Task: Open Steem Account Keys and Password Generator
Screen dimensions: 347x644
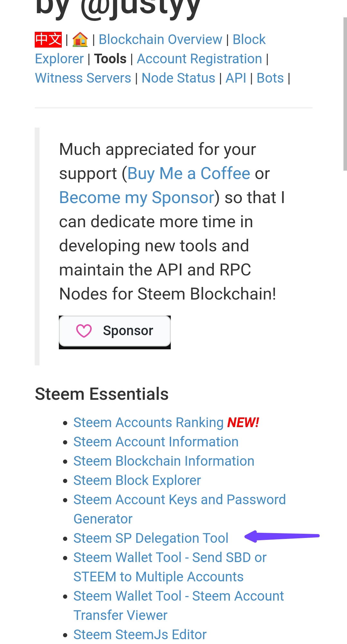Action: coord(179,509)
